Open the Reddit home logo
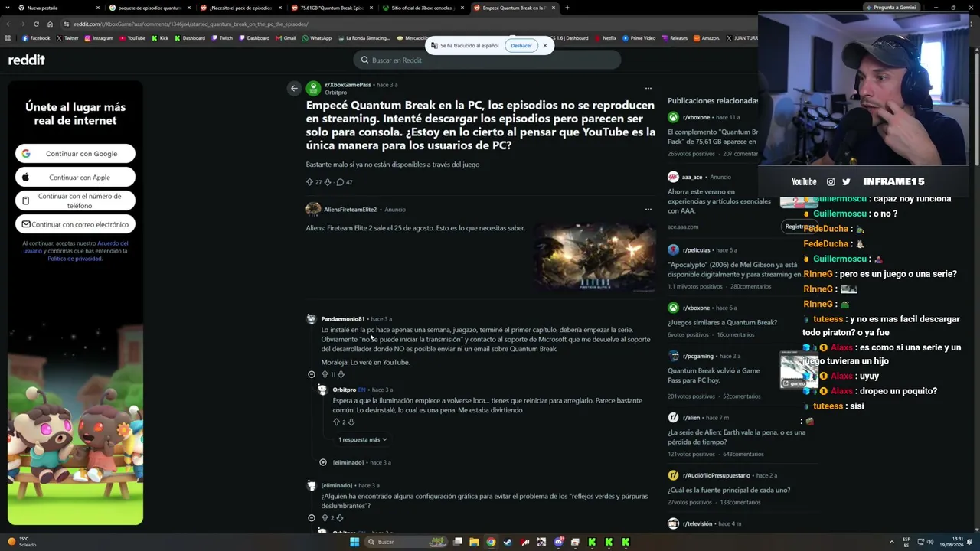 pos(27,60)
